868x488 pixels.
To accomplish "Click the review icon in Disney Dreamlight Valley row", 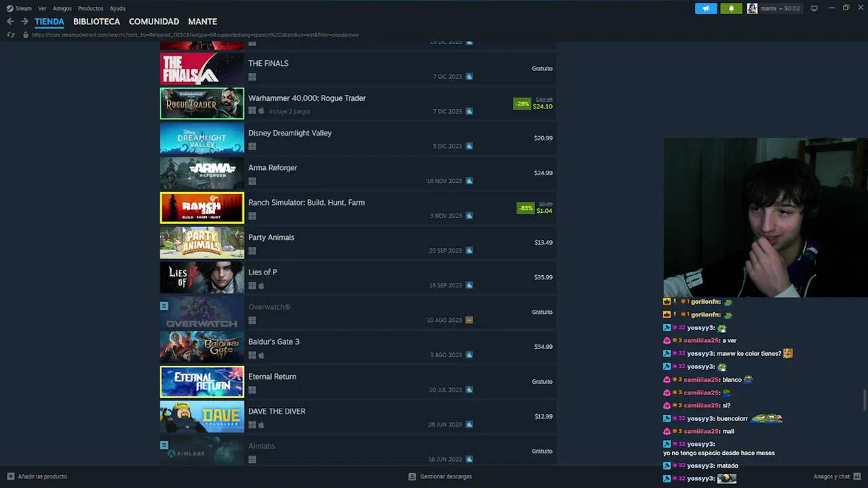I will click(x=469, y=146).
